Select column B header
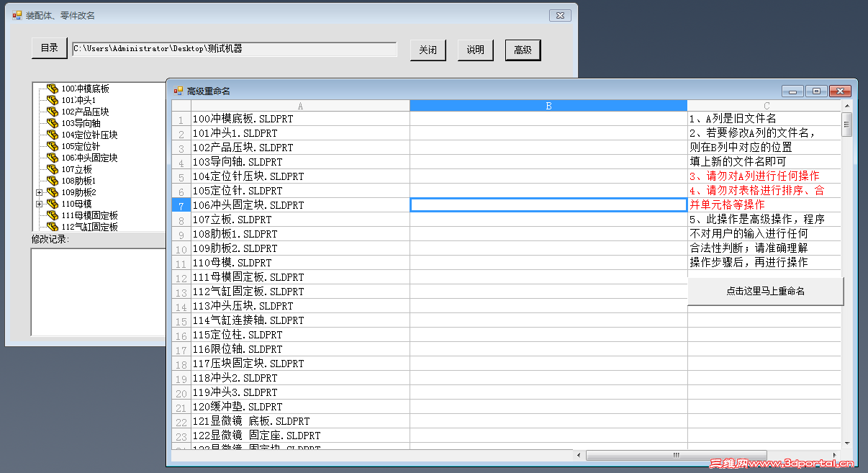 point(548,106)
